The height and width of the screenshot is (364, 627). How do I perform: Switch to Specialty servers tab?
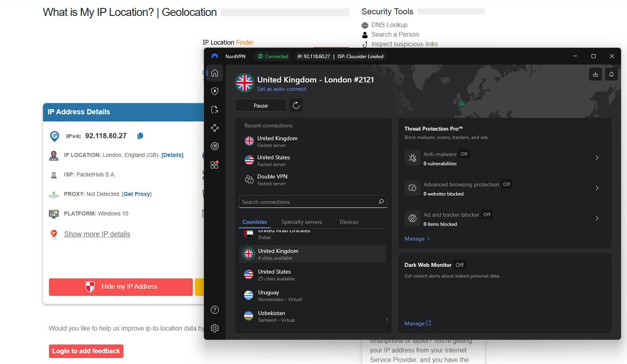tap(302, 222)
